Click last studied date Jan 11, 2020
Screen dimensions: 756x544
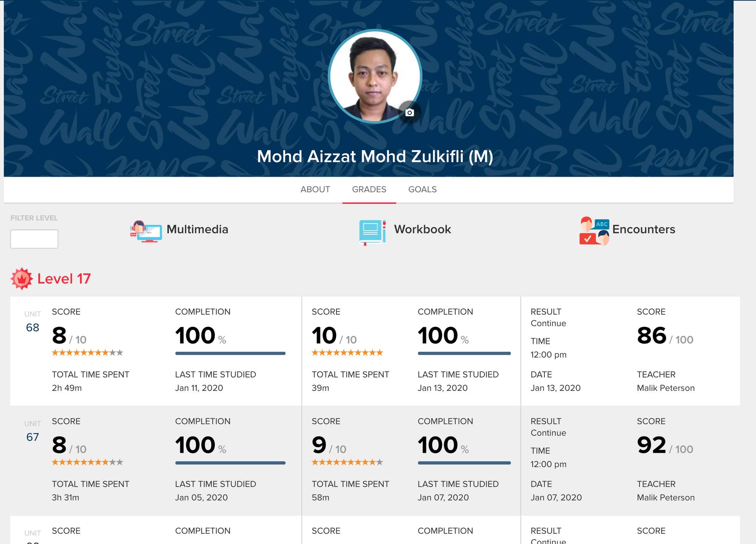[x=199, y=388]
